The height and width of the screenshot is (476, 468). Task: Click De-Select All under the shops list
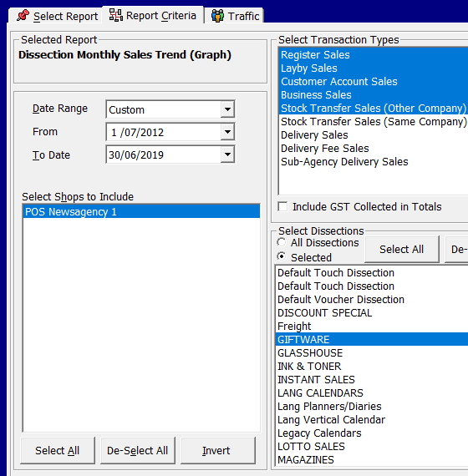click(x=138, y=450)
